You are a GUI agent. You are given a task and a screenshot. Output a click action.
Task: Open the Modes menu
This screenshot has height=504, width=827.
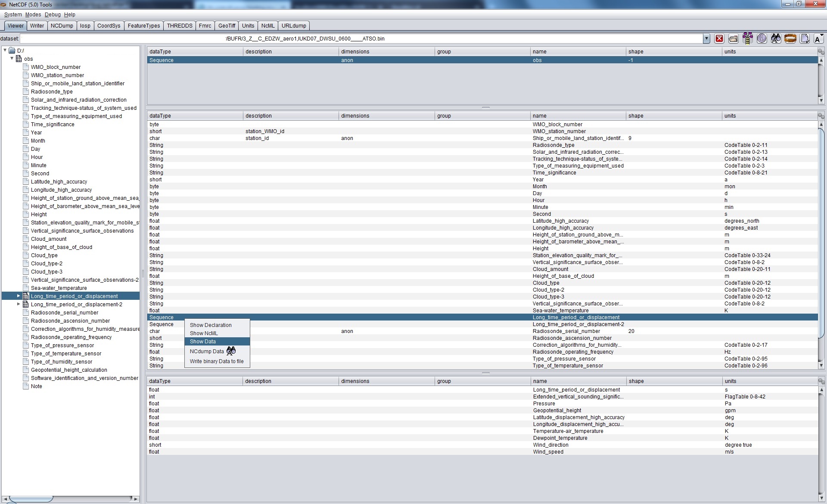33,15
